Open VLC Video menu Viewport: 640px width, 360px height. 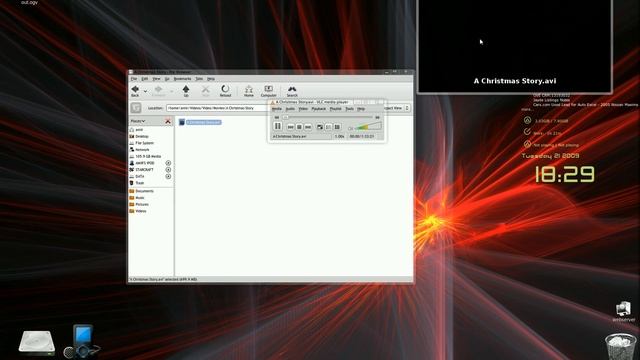tap(303, 109)
